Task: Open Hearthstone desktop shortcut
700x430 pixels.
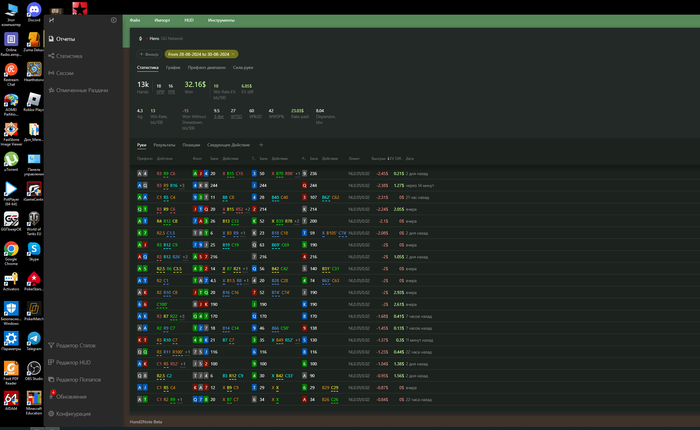Action: tap(34, 72)
